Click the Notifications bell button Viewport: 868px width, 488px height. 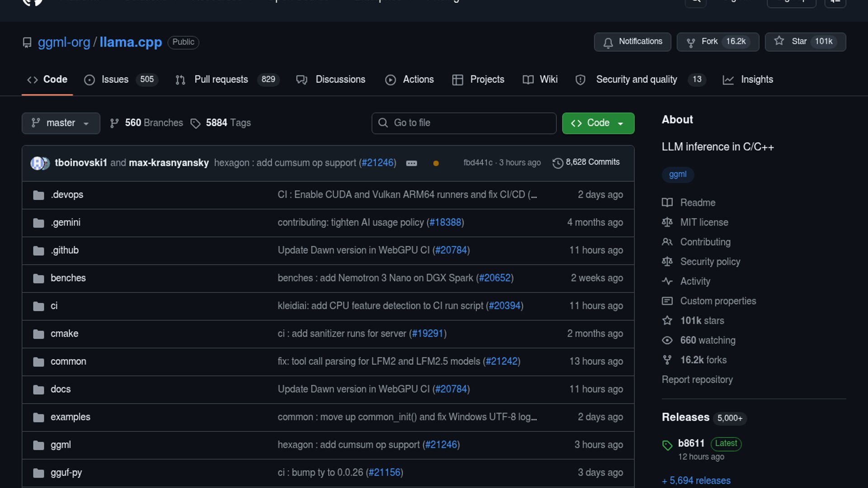click(632, 42)
